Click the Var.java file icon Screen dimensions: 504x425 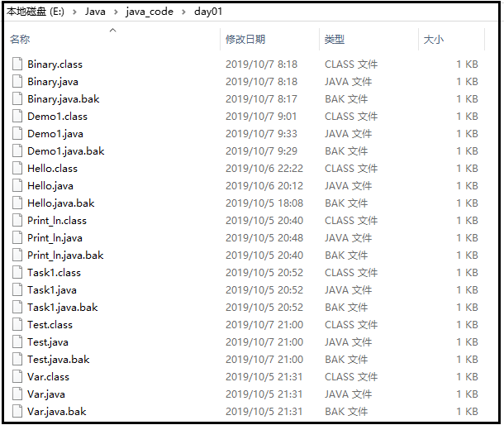(x=17, y=394)
